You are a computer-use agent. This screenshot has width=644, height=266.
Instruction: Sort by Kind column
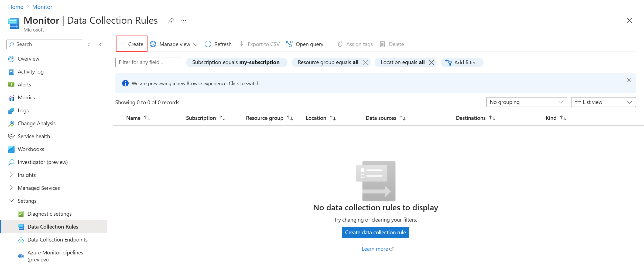pyautogui.click(x=556, y=118)
